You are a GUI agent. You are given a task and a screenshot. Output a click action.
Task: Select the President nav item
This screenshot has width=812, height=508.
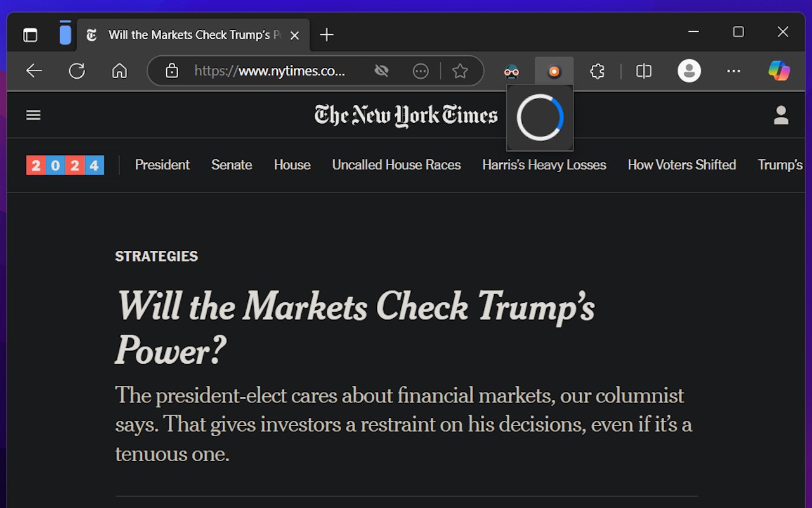pyautogui.click(x=162, y=165)
